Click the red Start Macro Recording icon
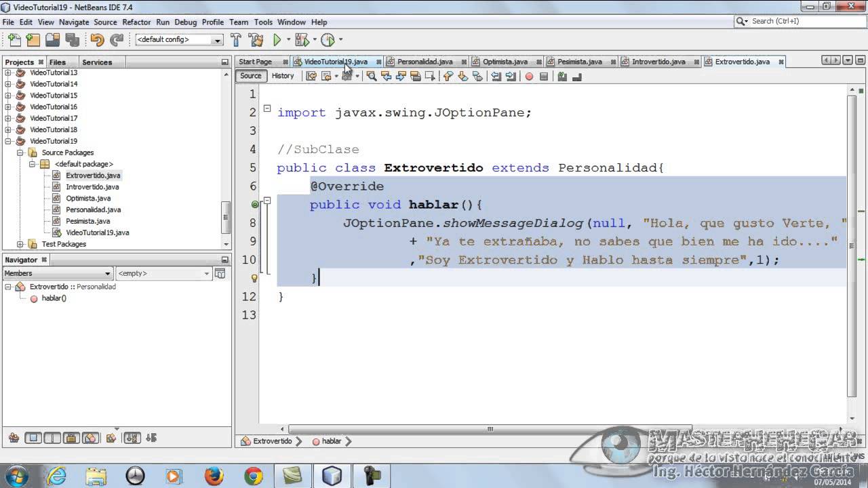The width and height of the screenshot is (868, 488). (529, 77)
